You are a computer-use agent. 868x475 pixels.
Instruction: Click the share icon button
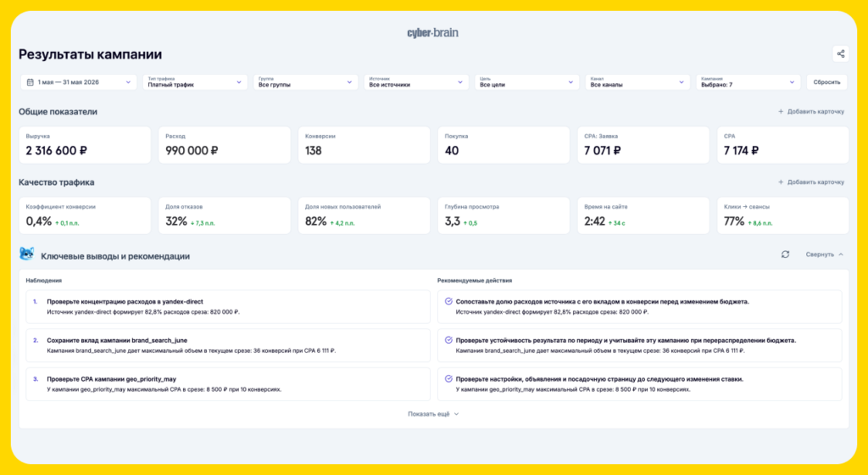click(x=840, y=53)
